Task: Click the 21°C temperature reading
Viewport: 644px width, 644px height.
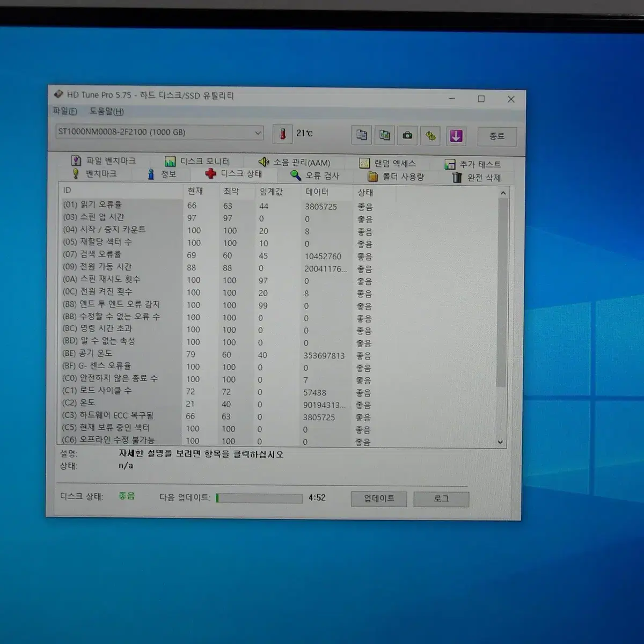Action: tap(304, 133)
